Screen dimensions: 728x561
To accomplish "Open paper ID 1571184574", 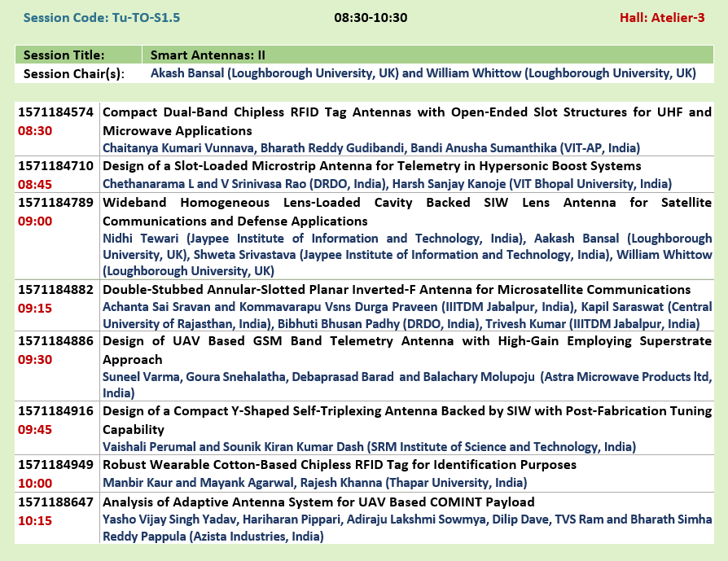I will [56, 112].
